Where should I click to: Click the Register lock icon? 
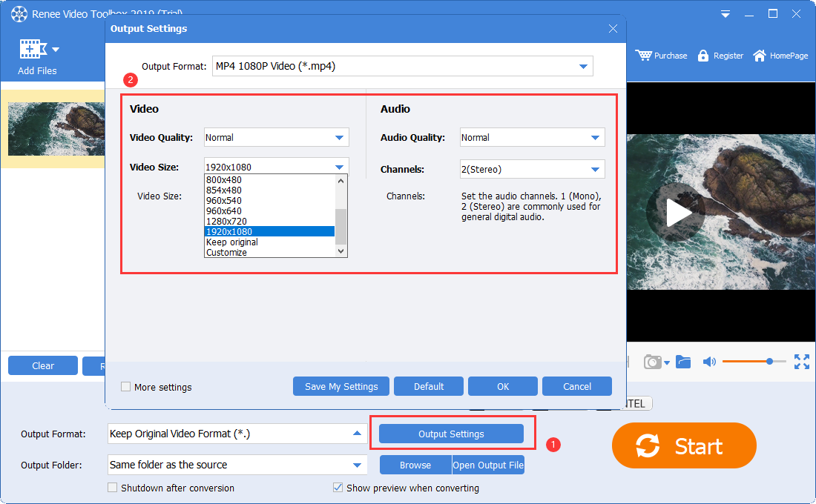click(703, 56)
